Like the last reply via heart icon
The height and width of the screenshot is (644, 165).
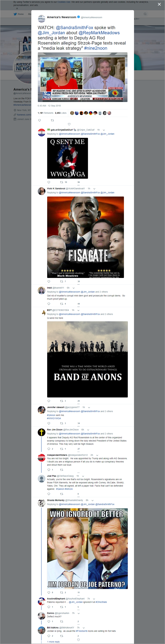point(78,640)
